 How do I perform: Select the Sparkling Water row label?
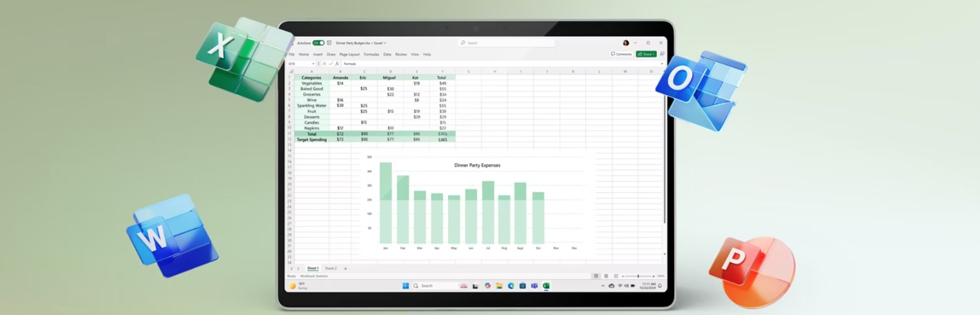tap(312, 106)
